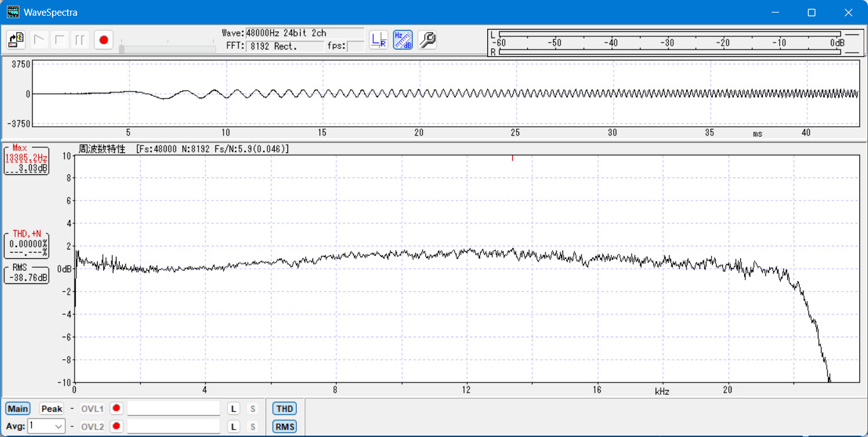Click the red peak marker on spectrum top

(512, 158)
